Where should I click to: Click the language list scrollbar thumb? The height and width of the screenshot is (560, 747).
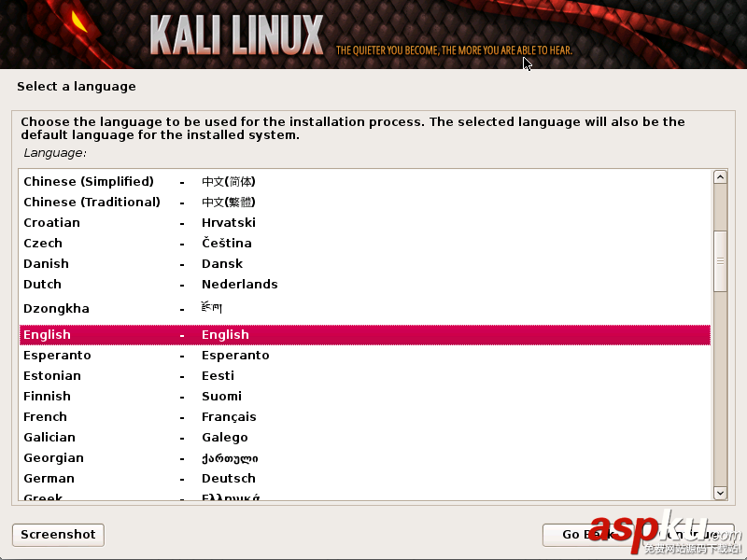click(720, 261)
